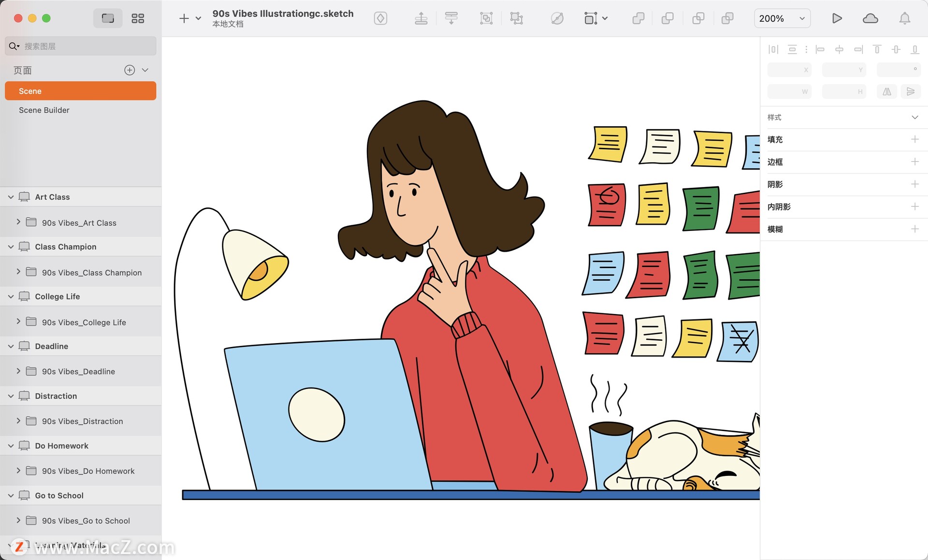Click the Create Symbol toolbar icon
The image size is (928, 560).
(380, 18)
